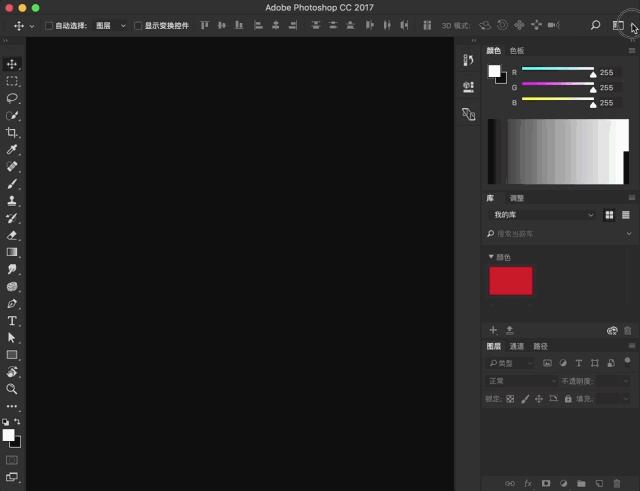Switch to the 路径 tab

point(540,346)
